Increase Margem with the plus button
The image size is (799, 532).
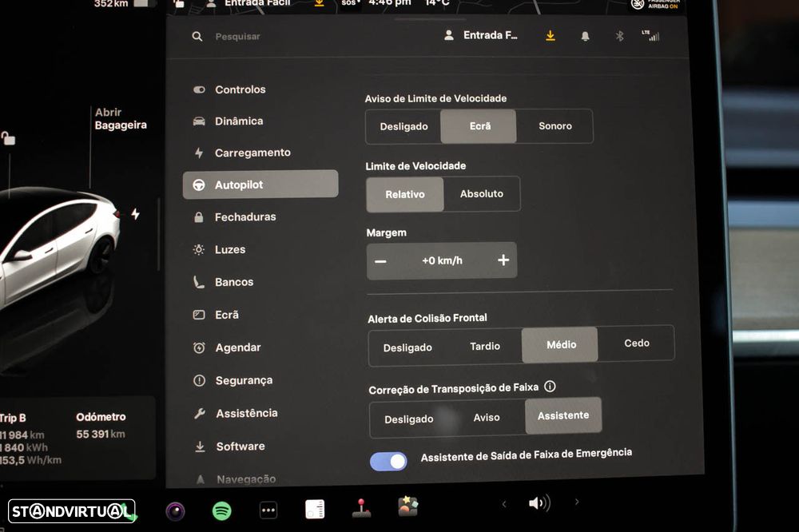[503, 260]
